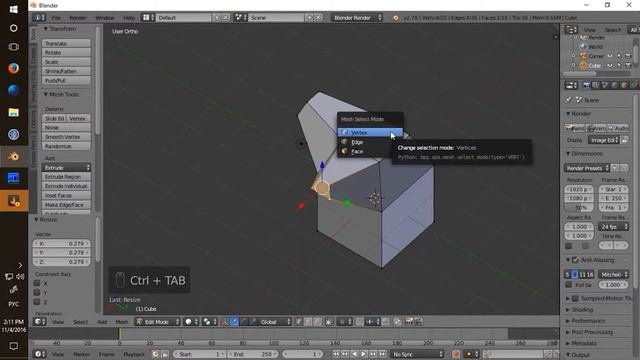Jump to the first frame icon
Image resolution: width=640 pixels, height=360 pixels.
336,354
